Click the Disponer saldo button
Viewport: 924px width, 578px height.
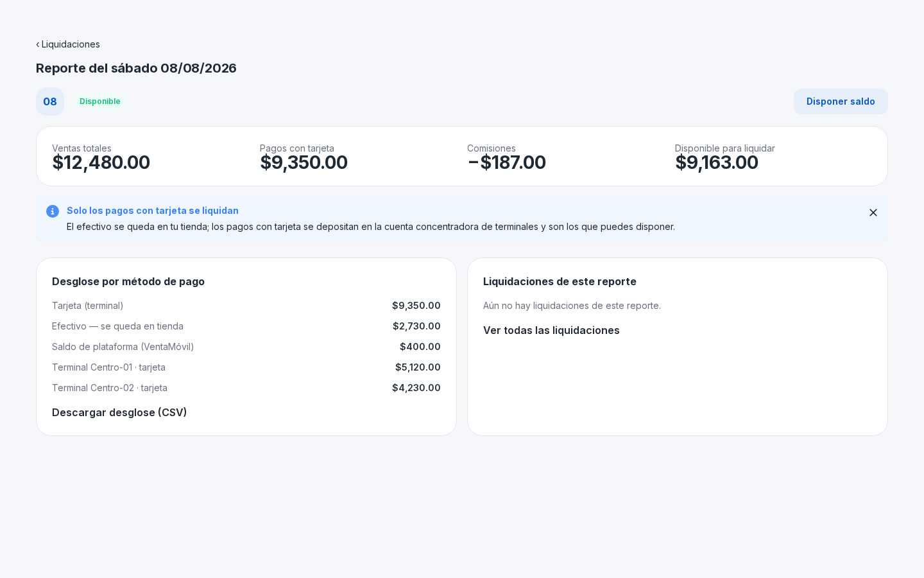pyautogui.click(x=841, y=101)
